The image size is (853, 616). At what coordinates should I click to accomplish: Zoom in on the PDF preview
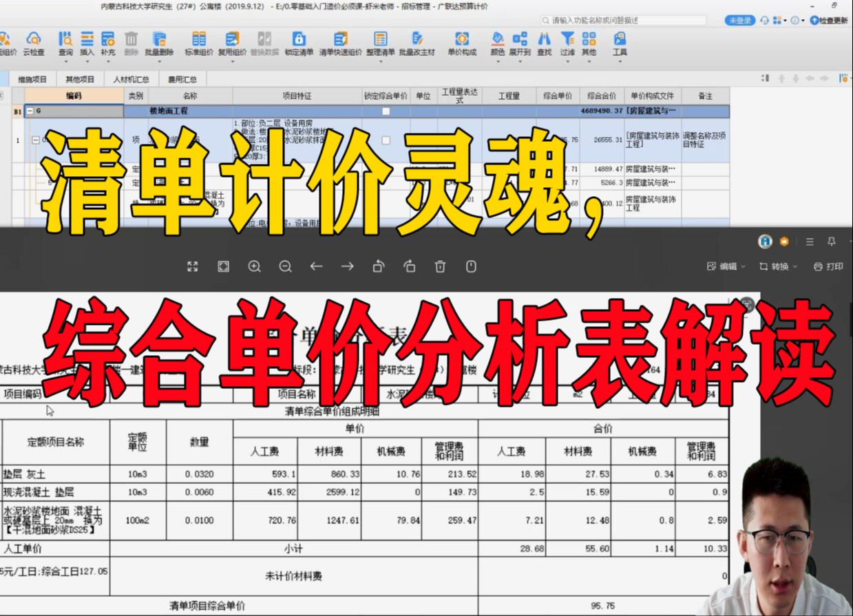[255, 266]
